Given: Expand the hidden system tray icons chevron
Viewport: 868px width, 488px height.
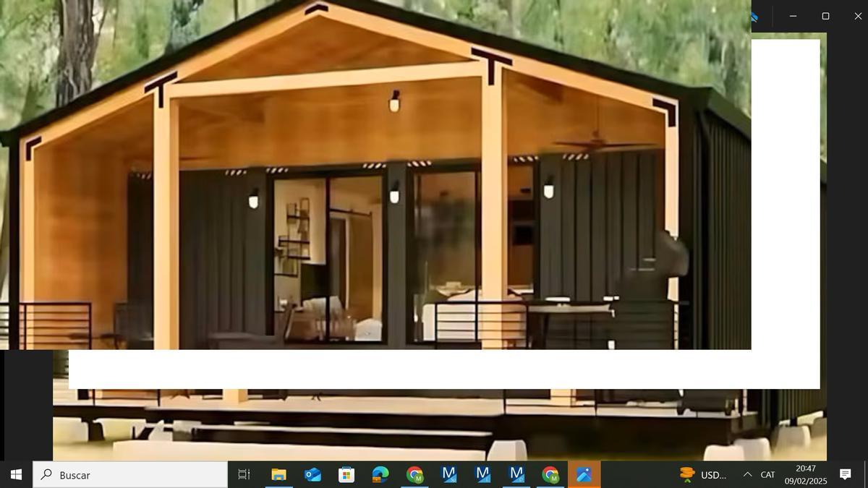Looking at the screenshot, I should [747, 474].
